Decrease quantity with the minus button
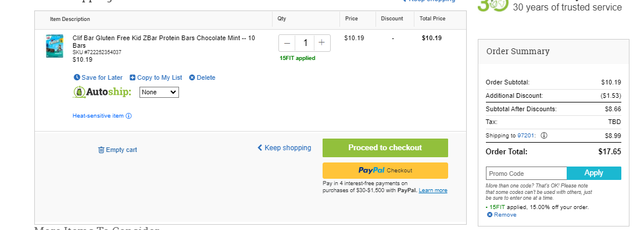The height and width of the screenshot is (230, 644). (x=287, y=43)
